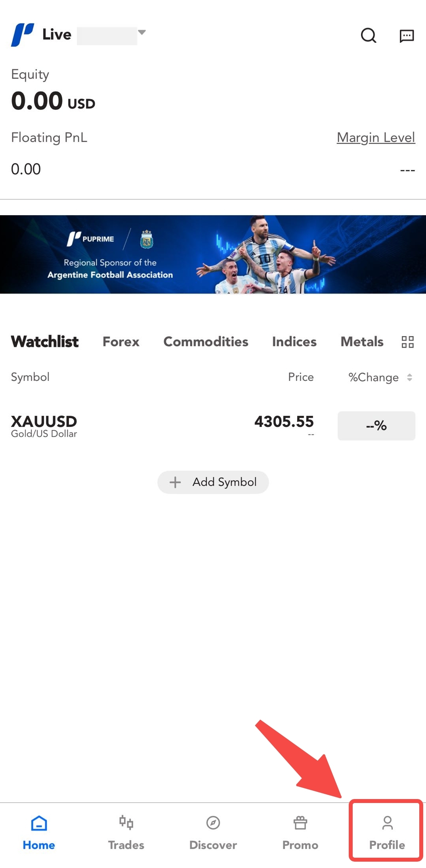Tap the PU Prime logo
Screen dimensions: 426x868
point(22,35)
